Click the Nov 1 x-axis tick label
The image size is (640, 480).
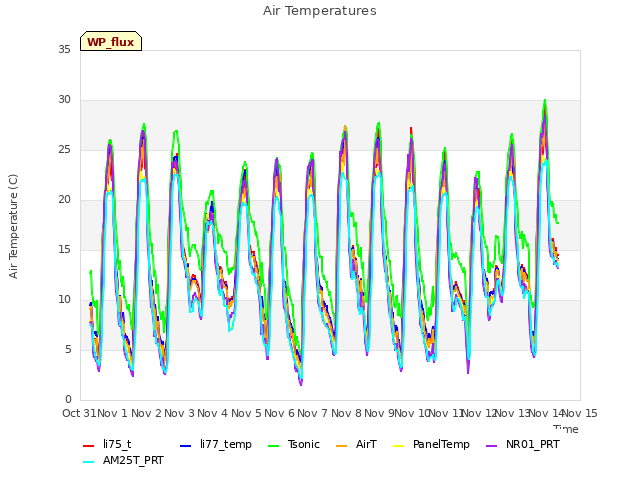113,413
